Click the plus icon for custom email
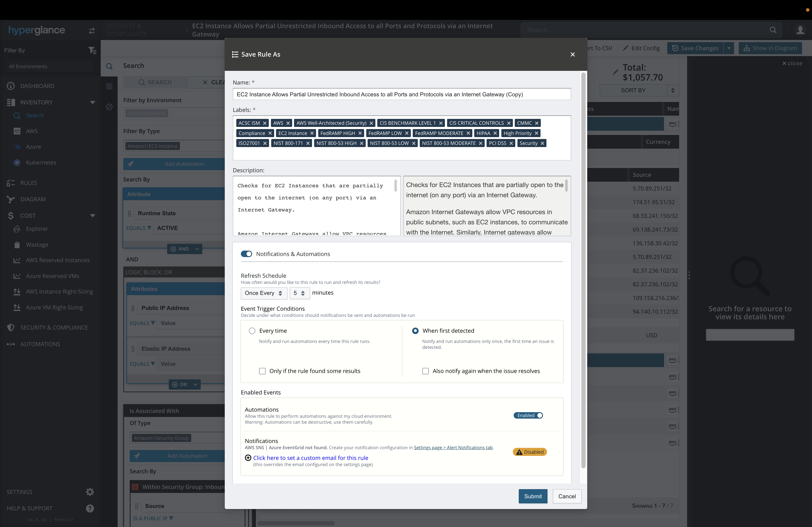 [248, 458]
